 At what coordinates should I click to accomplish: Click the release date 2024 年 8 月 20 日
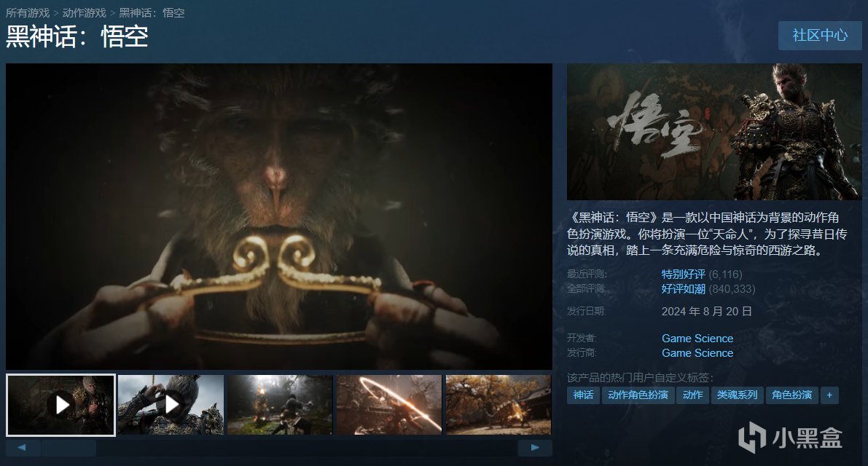click(706, 312)
